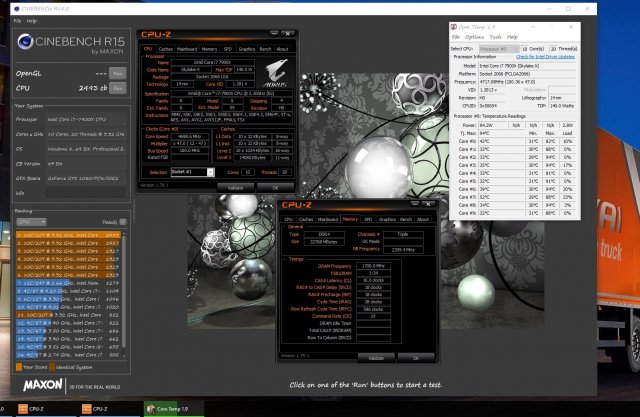Run the CPU benchmark in Cinebench
Viewport: 640px width, 417px height.
point(118,88)
